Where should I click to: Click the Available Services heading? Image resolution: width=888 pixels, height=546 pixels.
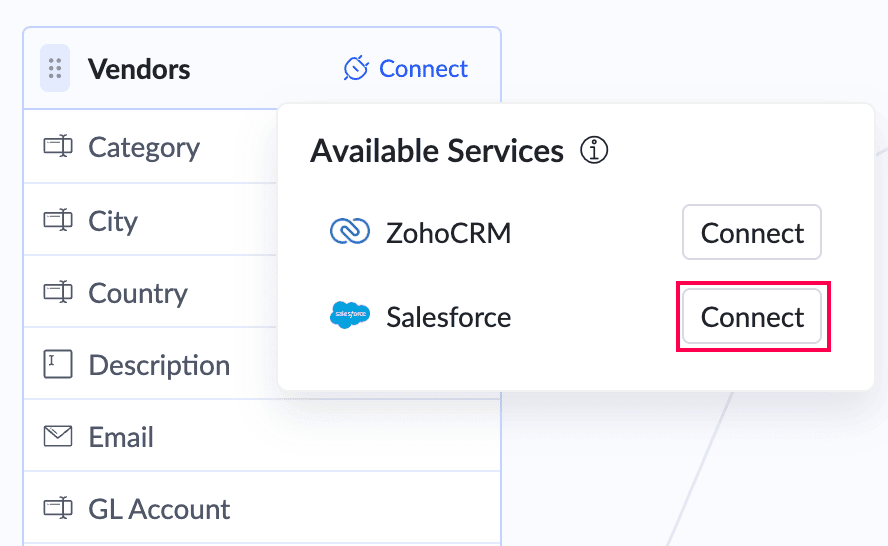[x=437, y=151]
